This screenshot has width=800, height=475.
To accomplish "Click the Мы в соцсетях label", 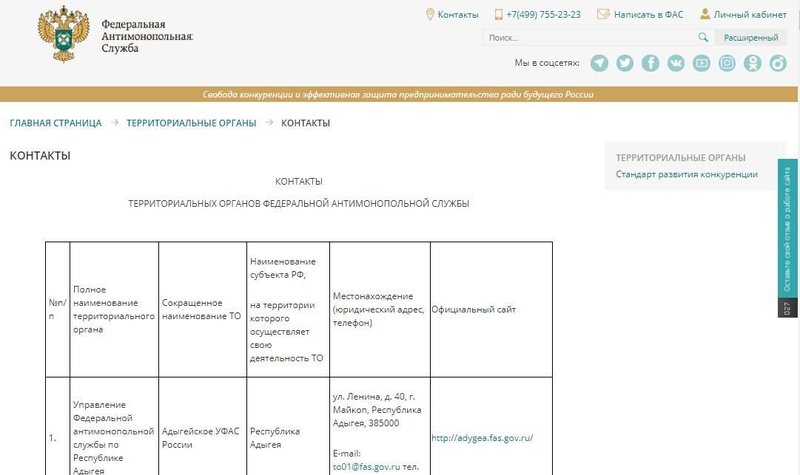I will (547, 63).
